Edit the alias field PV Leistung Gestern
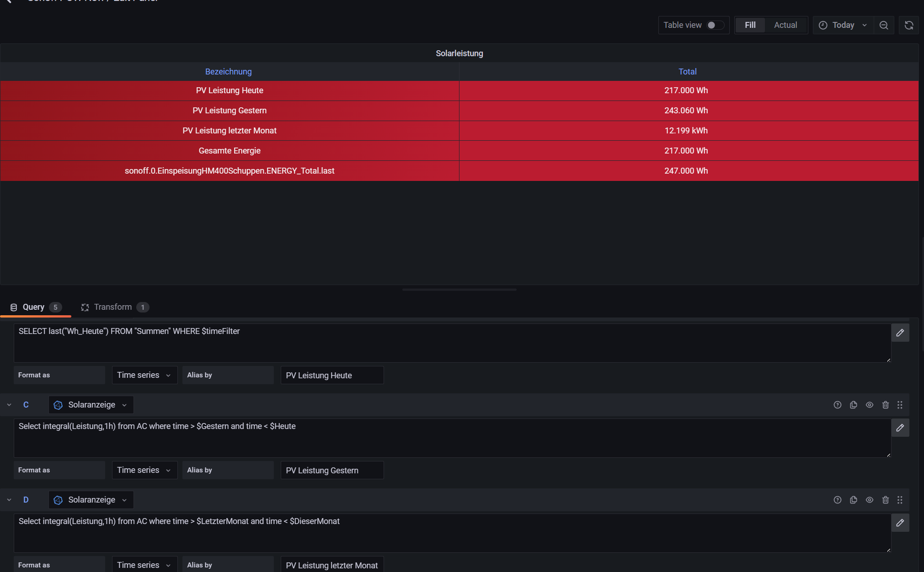Screen dimensions: 924x572 (x=332, y=470)
